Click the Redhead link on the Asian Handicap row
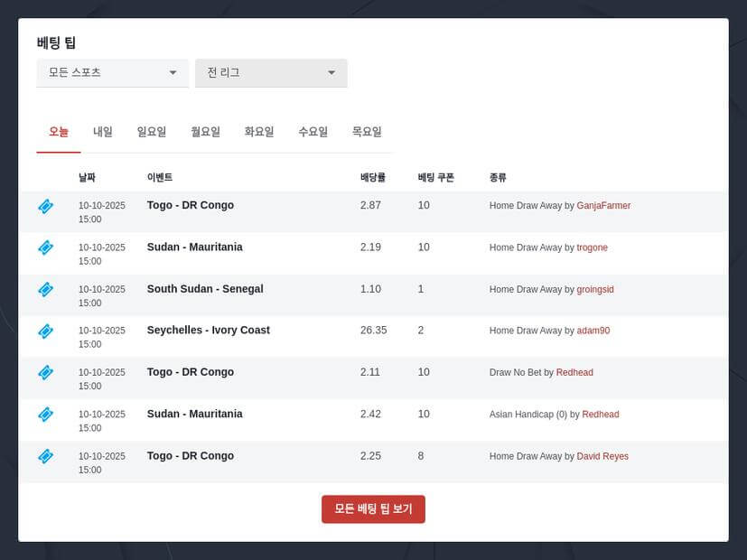Viewport: 747px width, 560px height. coord(600,415)
